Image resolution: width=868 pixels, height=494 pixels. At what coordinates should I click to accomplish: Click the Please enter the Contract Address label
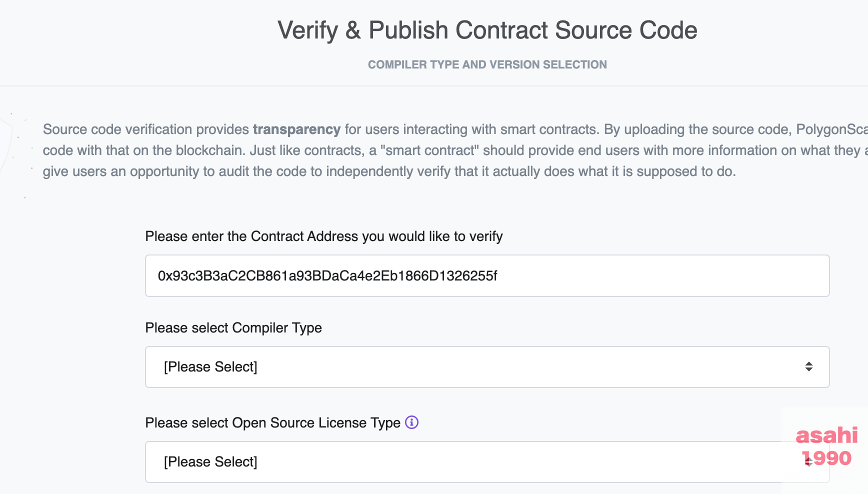pos(324,236)
